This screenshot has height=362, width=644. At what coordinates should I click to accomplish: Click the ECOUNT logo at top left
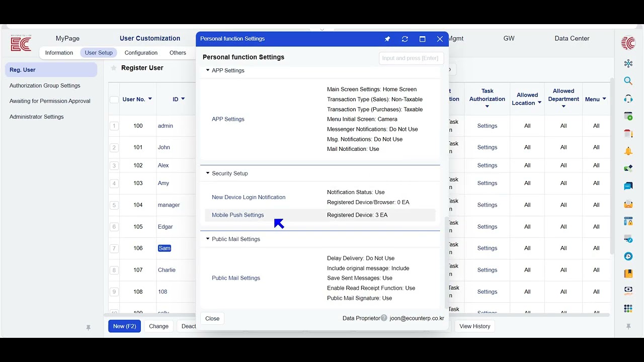pos(21,44)
